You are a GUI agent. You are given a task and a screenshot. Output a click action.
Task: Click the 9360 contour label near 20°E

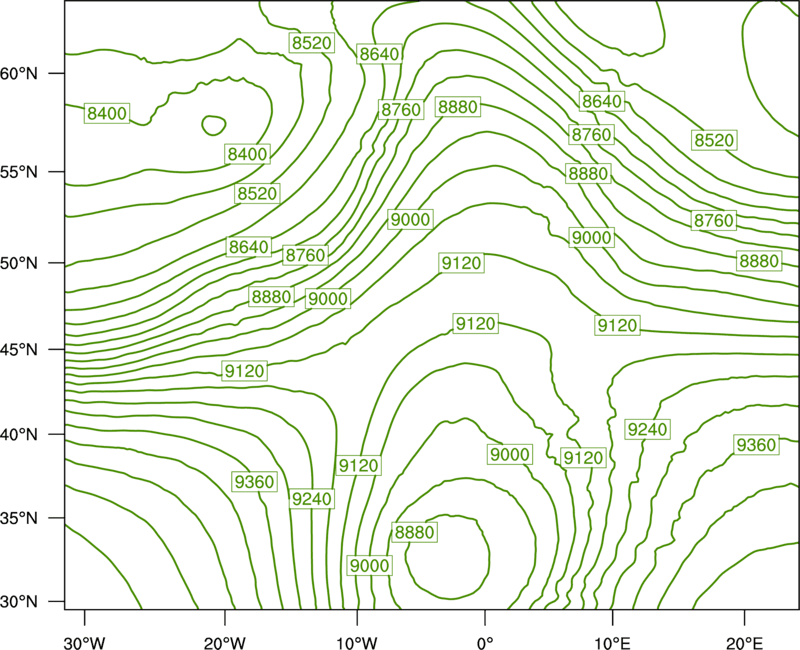tap(757, 445)
